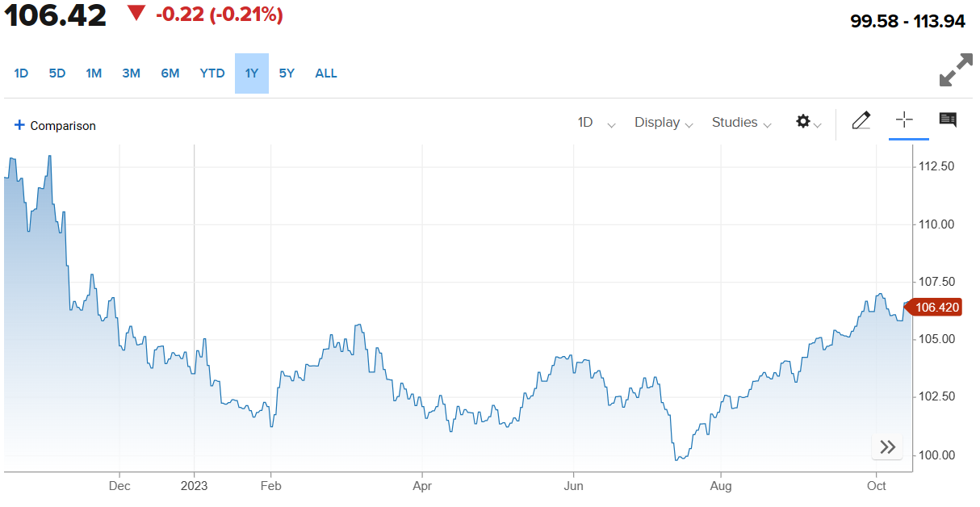Open the chart annotations comment icon

click(x=948, y=120)
